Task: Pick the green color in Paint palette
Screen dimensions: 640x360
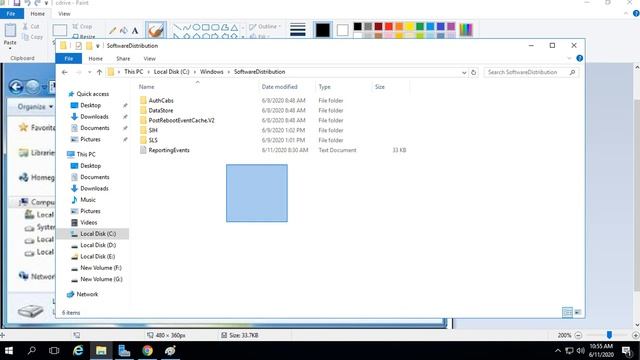Action: (x=420, y=27)
